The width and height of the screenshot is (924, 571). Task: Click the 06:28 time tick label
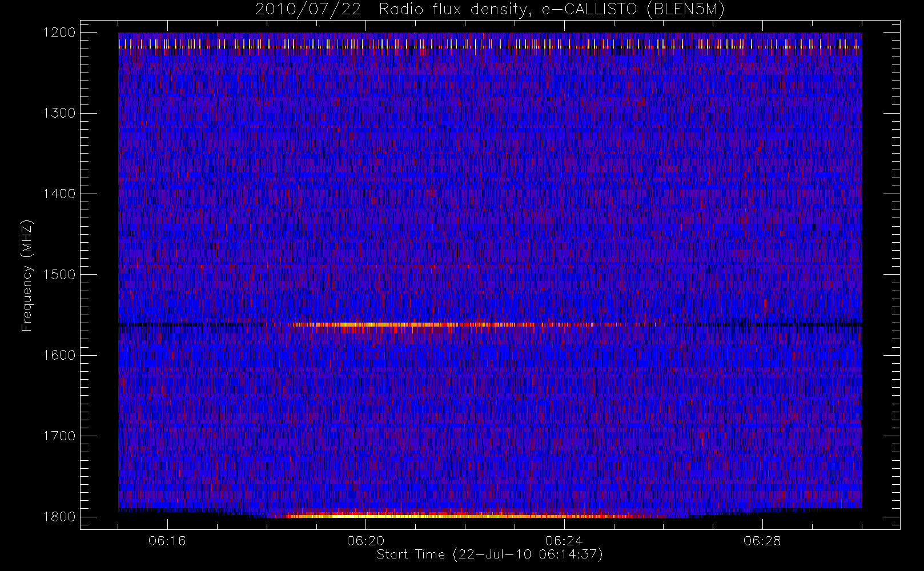(762, 541)
